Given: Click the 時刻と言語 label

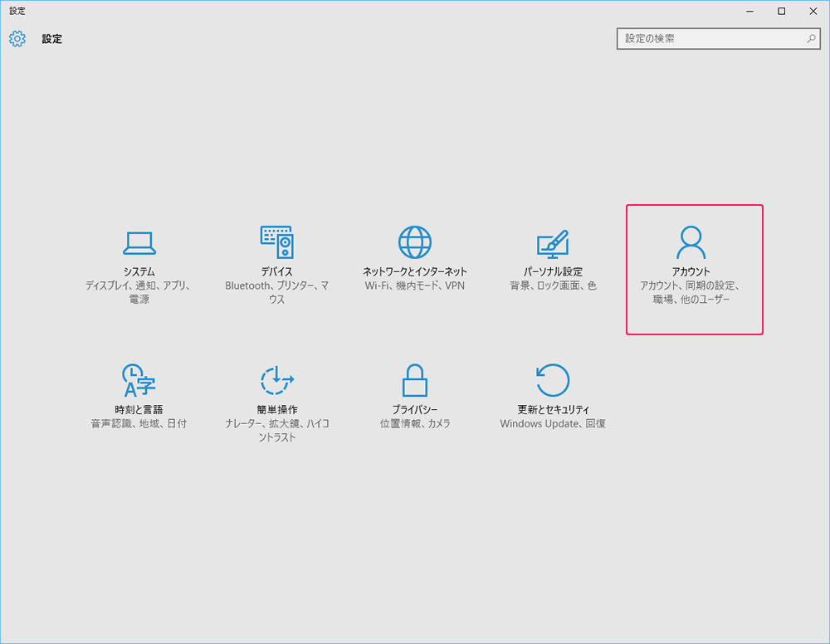Looking at the screenshot, I should [139, 410].
